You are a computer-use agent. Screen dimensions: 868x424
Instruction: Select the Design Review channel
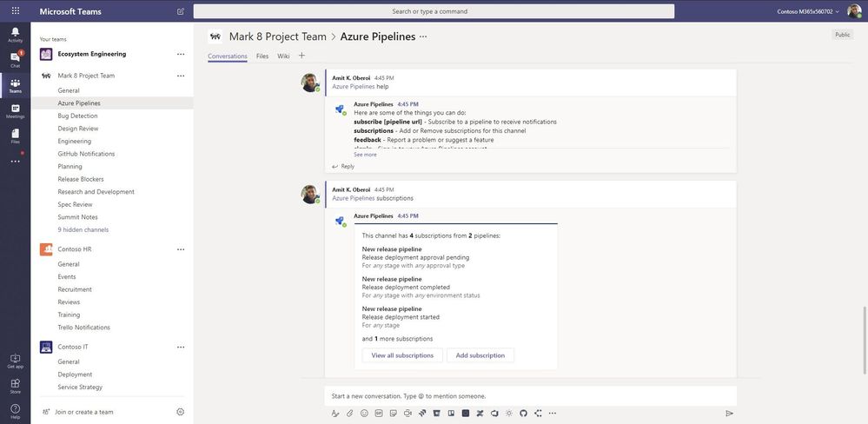pyautogui.click(x=78, y=129)
